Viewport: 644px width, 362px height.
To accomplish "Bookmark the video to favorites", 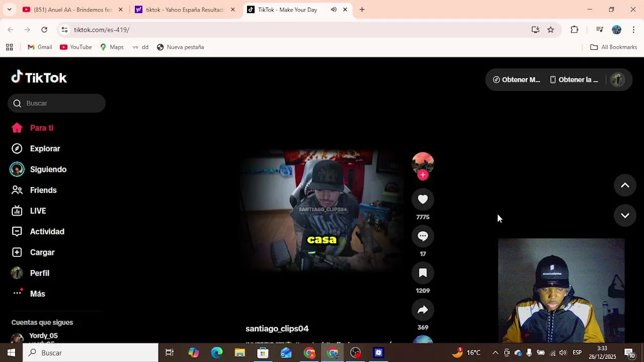I will coord(423,273).
